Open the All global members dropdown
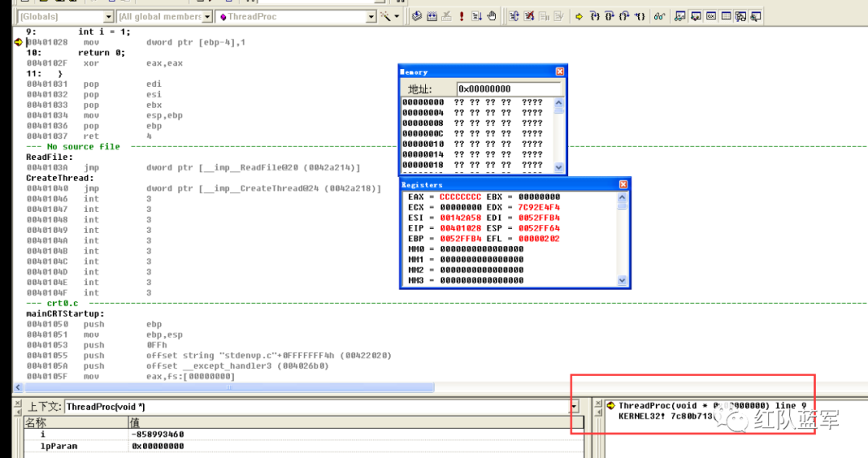The height and width of the screenshot is (458, 868). pos(207,17)
